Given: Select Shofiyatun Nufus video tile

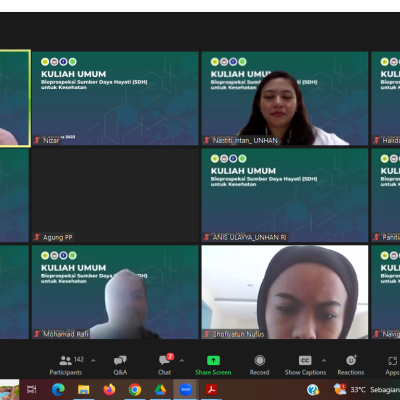Looking at the screenshot, I should pos(285,292).
